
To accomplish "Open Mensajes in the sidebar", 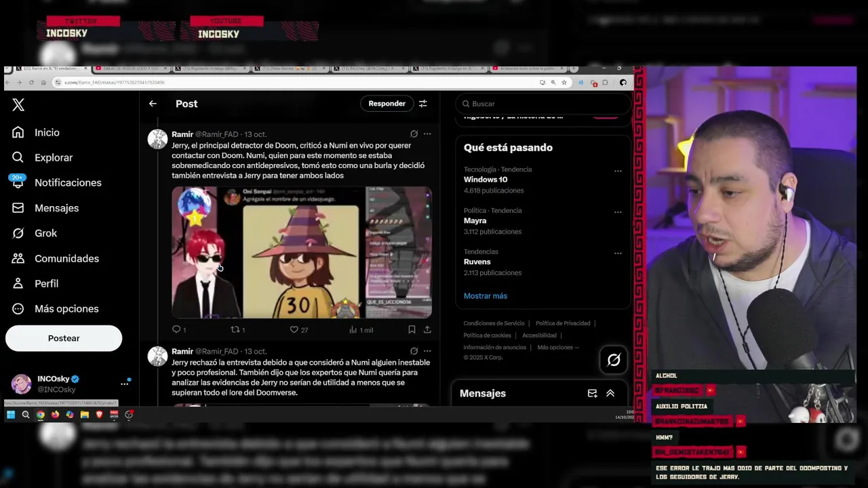I will point(45,208).
